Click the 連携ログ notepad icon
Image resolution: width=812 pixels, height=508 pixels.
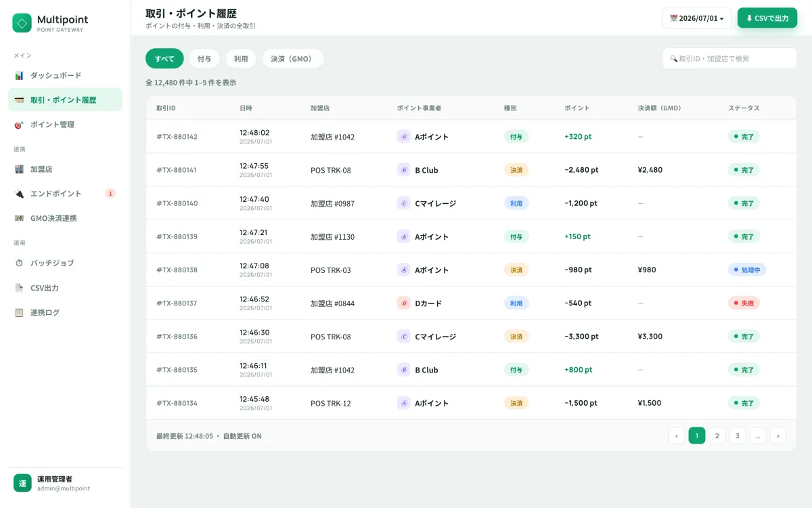[19, 312]
